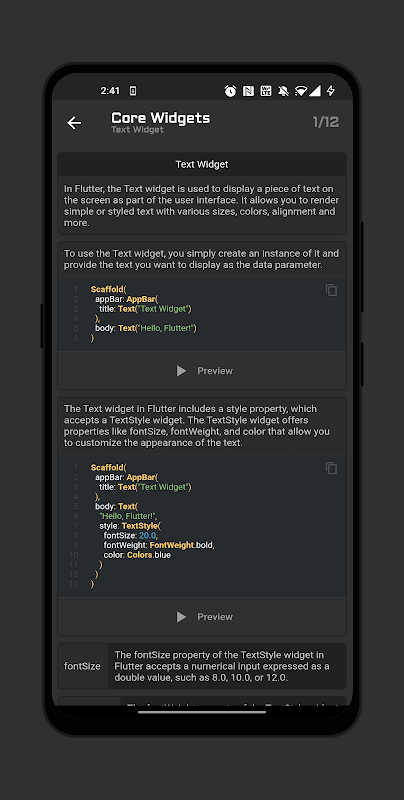The height and width of the screenshot is (800, 404).
Task: Tap the back arrow in header
Action: coord(74,122)
